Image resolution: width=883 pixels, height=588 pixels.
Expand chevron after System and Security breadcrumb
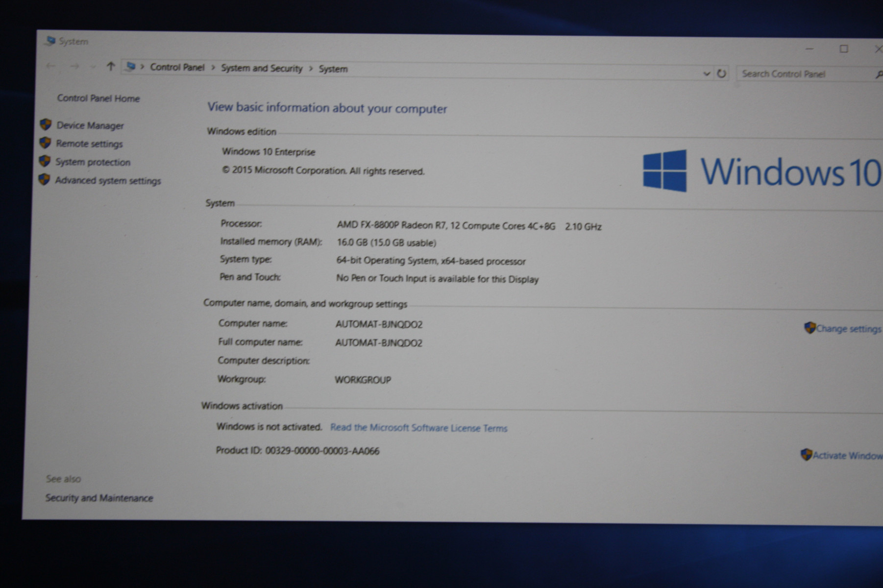click(311, 69)
